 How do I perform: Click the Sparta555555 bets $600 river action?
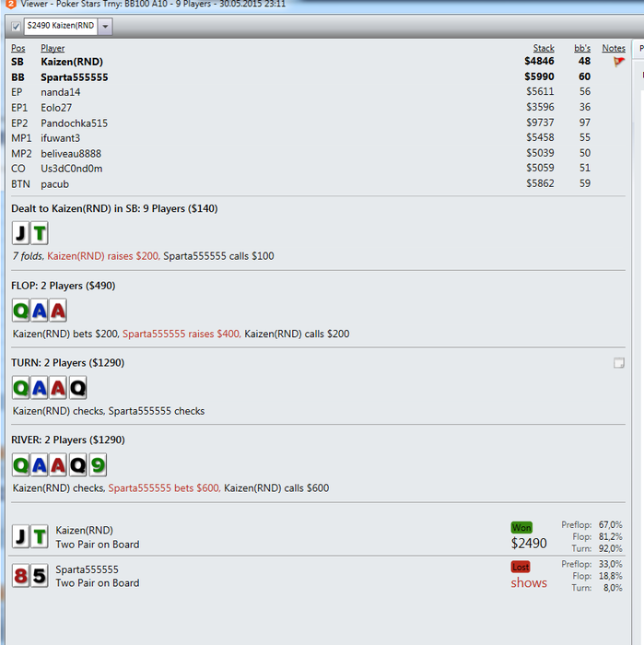164,488
